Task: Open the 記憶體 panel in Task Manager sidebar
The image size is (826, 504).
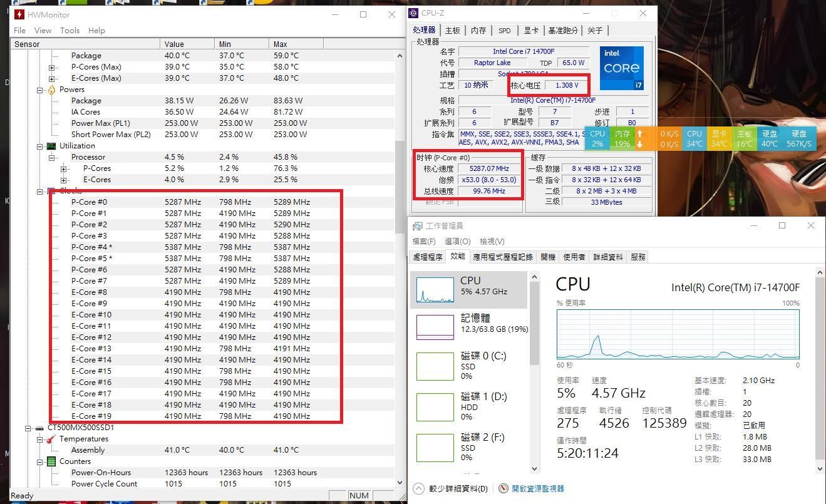Action: click(x=468, y=323)
